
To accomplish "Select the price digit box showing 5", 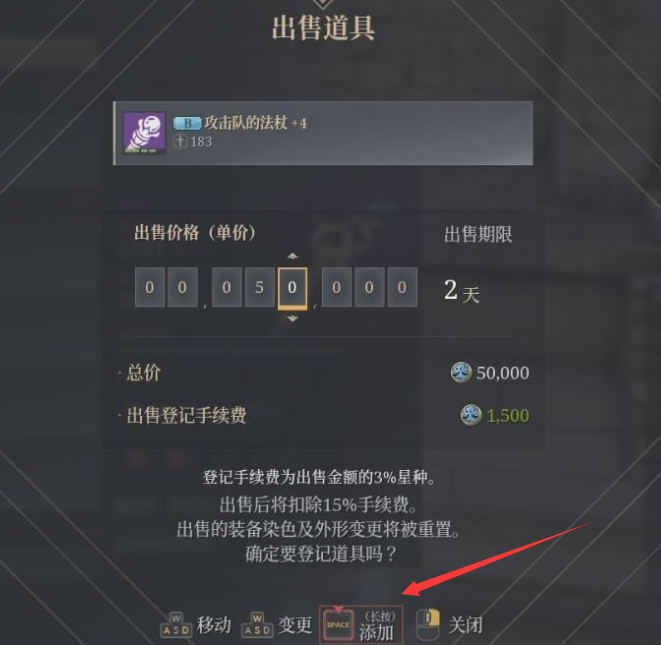I will click(259, 287).
